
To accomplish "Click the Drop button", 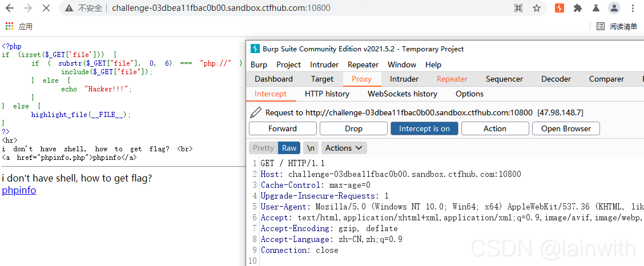I will [x=353, y=128].
